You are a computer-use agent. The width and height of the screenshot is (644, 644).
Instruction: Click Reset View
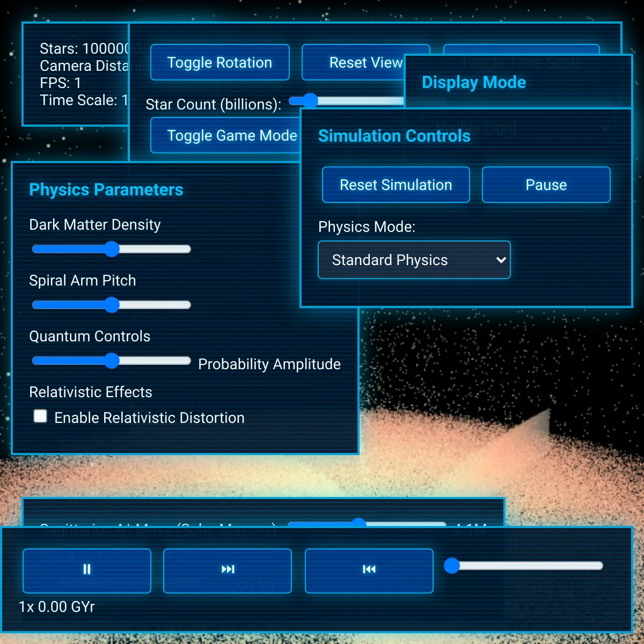[365, 62]
